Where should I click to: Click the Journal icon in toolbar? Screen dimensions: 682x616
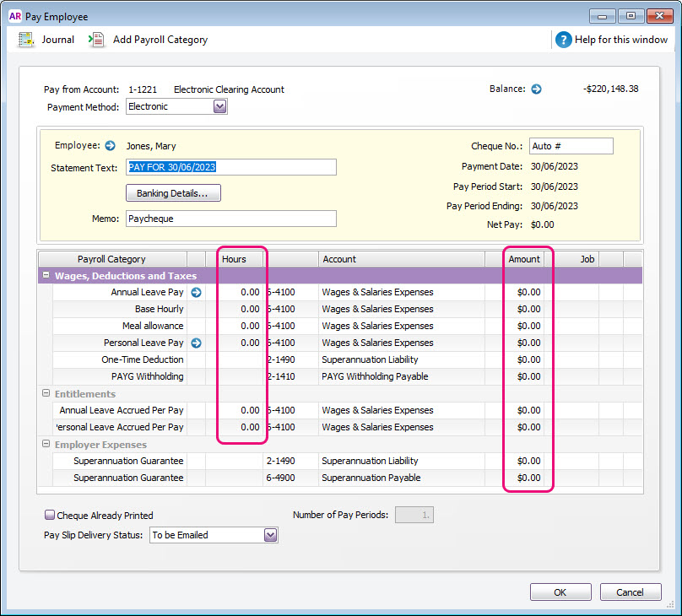coord(26,40)
